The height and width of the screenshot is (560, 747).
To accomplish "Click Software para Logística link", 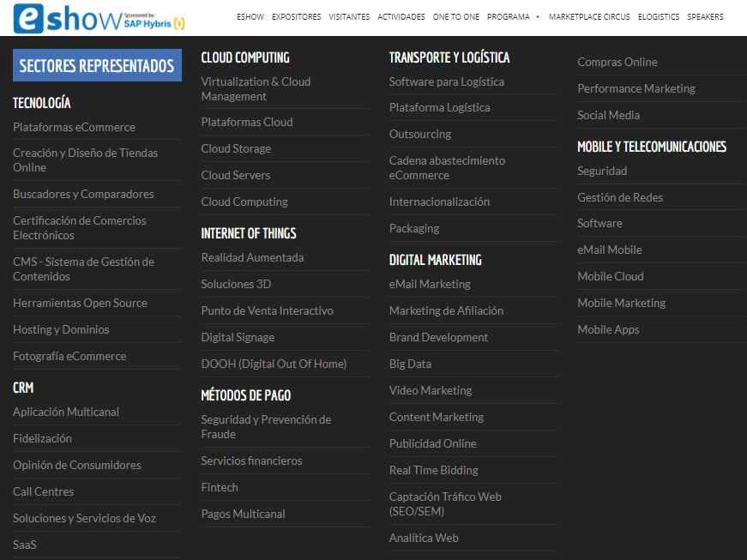I will (446, 81).
